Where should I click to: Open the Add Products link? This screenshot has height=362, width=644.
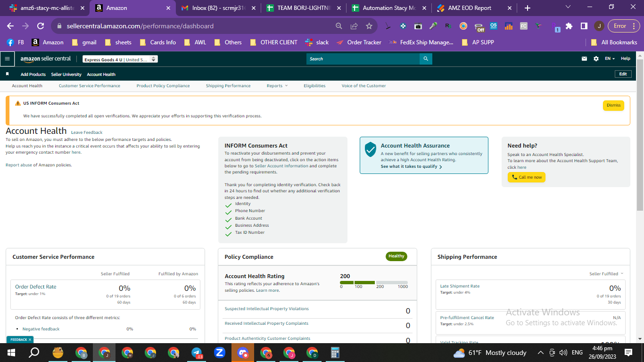[33, 74]
